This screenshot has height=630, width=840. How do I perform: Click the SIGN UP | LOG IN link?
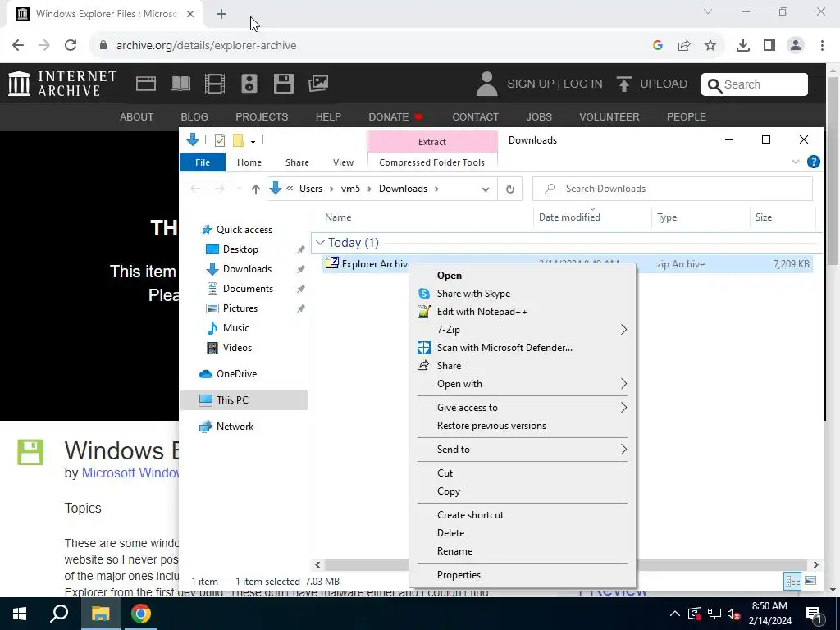pyautogui.click(x=555, y=84)
